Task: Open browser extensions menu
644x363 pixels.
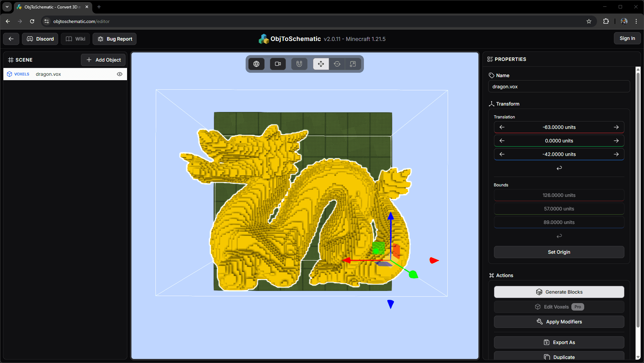Action: tap(606, 21)
